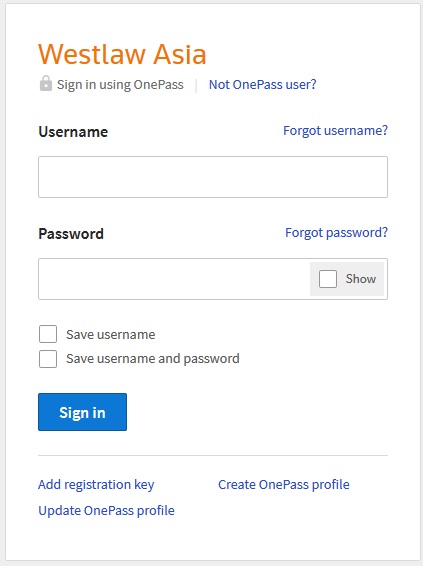The height and width of the screenshot is (566, 423).
Task: Follow the 'Forgot password?' link
Action: (x=336, y=232)
